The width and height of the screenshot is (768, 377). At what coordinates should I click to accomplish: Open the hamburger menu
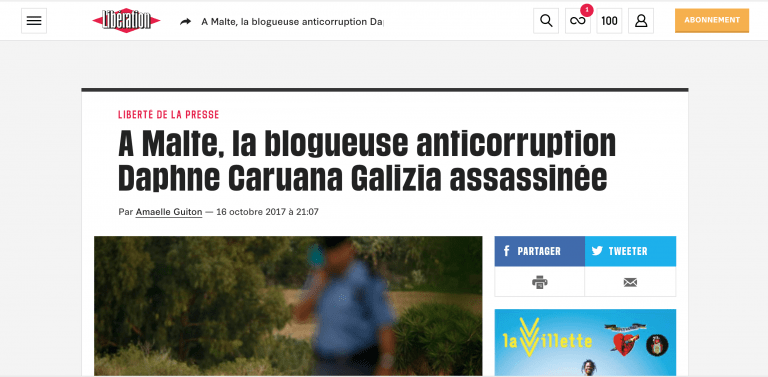click(34, 21)
